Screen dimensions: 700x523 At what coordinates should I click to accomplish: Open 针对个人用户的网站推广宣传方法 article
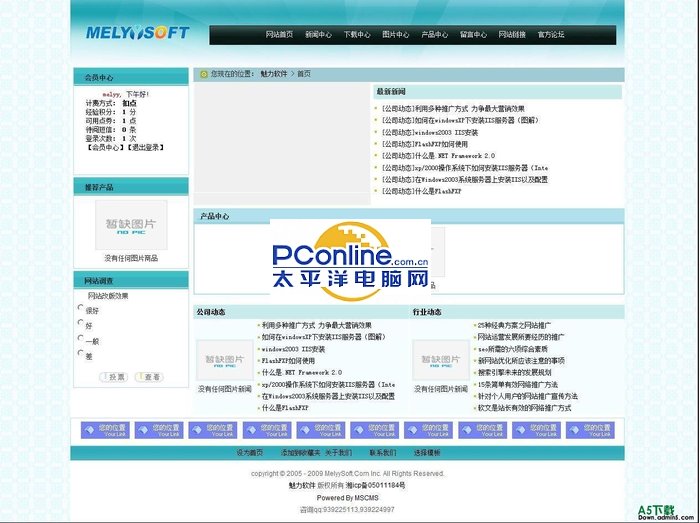click(528, 396)
